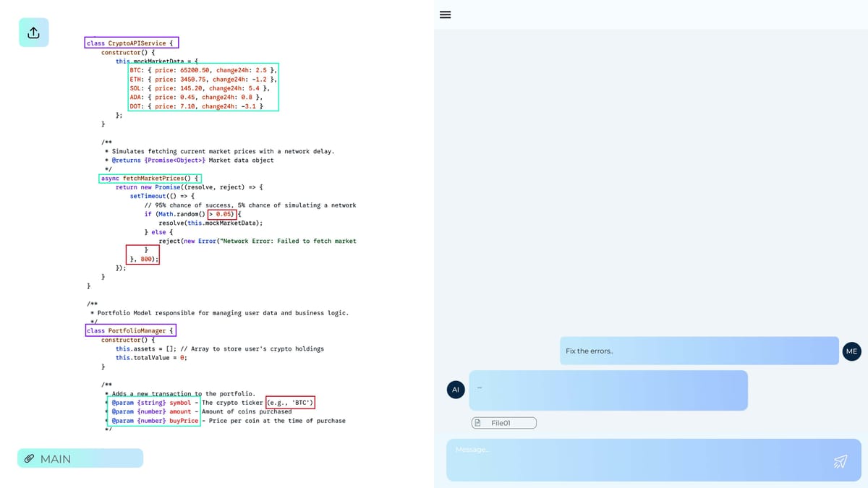Click the AI response bubble with the ellipsis

point(608,390)
